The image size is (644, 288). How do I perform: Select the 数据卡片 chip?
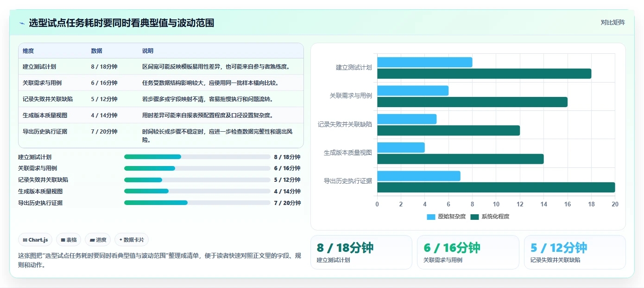point(132,240)
